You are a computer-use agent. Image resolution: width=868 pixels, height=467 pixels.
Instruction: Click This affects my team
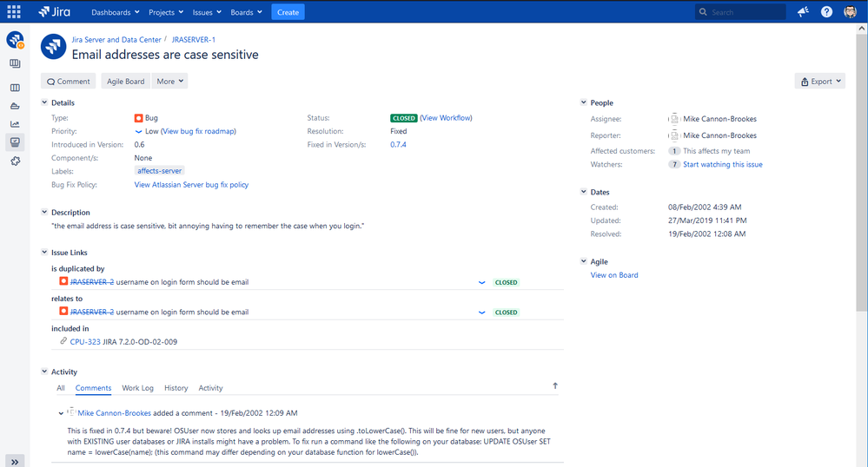click(716, 151)
